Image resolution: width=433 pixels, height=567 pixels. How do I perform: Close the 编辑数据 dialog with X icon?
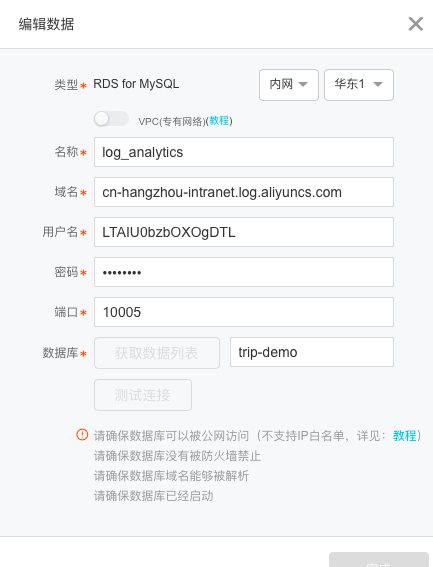[x=416, y=24]
